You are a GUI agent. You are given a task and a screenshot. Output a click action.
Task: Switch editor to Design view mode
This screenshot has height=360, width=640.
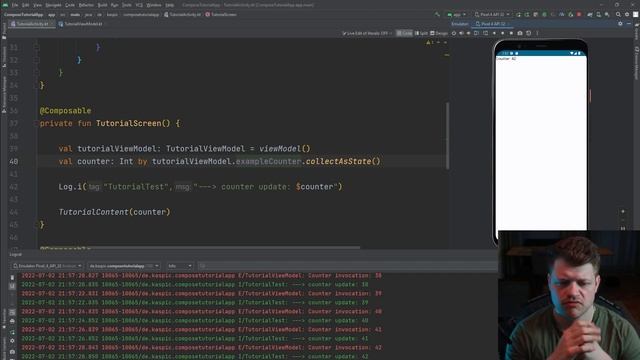[439, 33]
